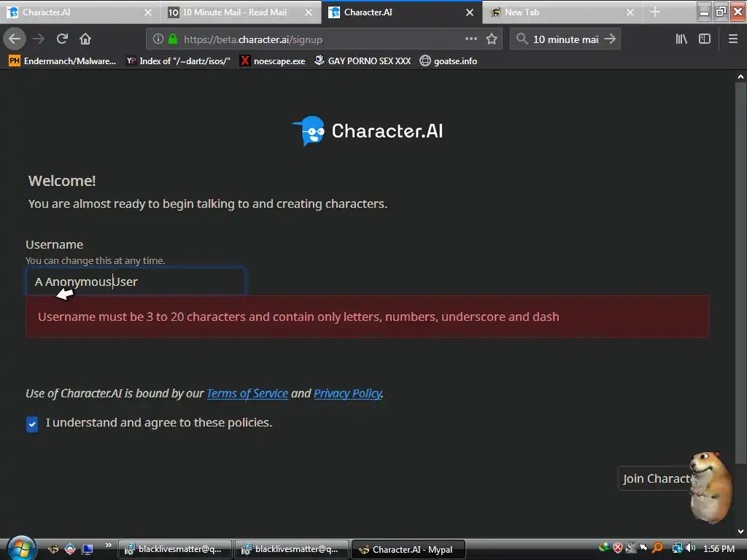
Task: Show site information via the info icon
Action: (158, 39)
